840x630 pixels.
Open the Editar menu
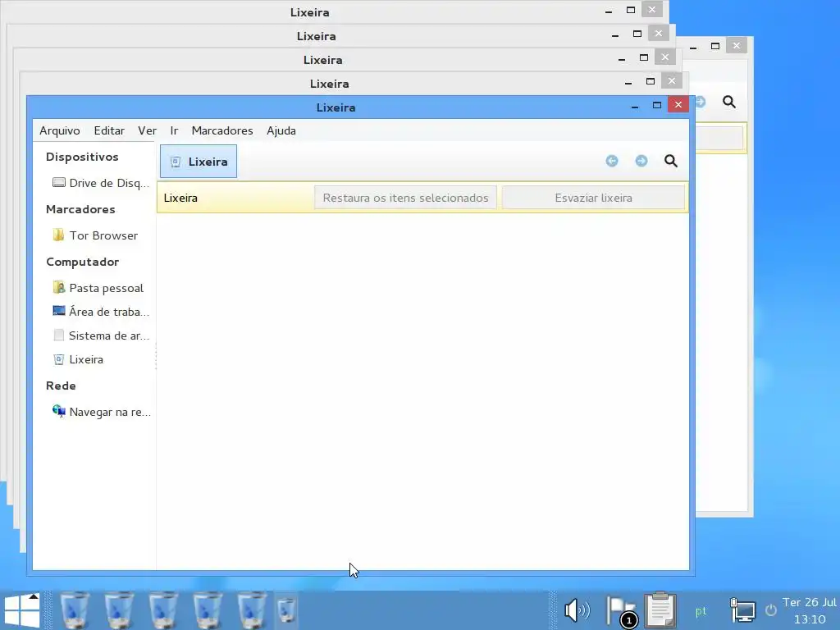[x=109, y=130]
